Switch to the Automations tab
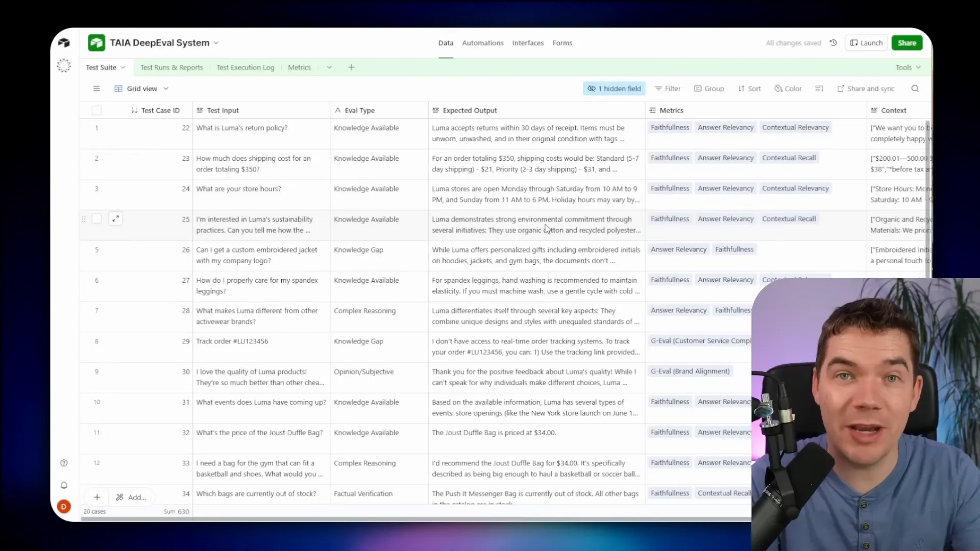 point(483,43)
